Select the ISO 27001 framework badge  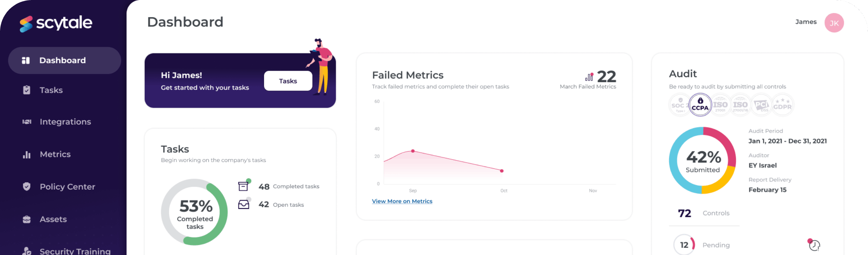[x=720, y=105]
